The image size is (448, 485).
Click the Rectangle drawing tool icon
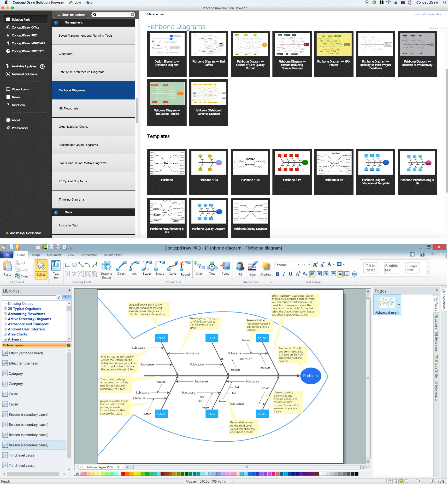coord(68,265)
